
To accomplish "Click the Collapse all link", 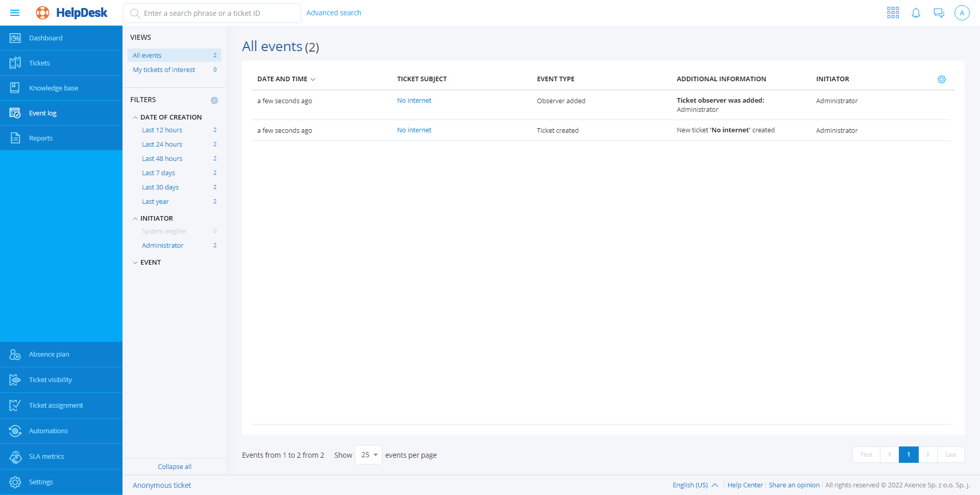I will pyautogui.click(x=175, y=466).
